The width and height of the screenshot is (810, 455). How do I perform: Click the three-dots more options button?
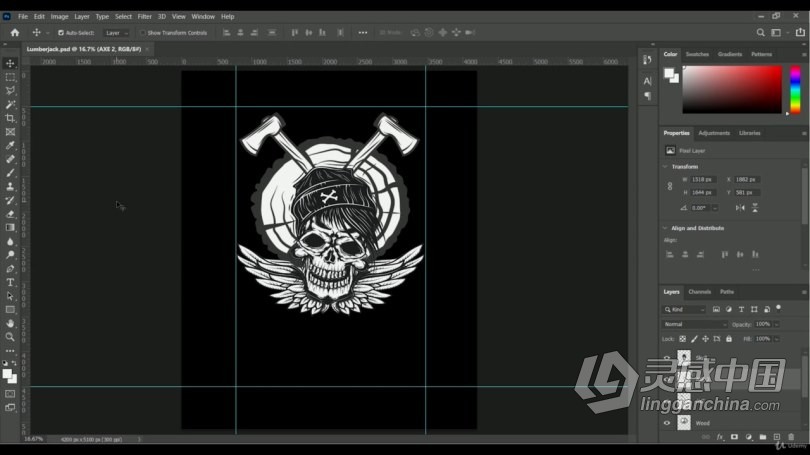[x=363, y=33]
